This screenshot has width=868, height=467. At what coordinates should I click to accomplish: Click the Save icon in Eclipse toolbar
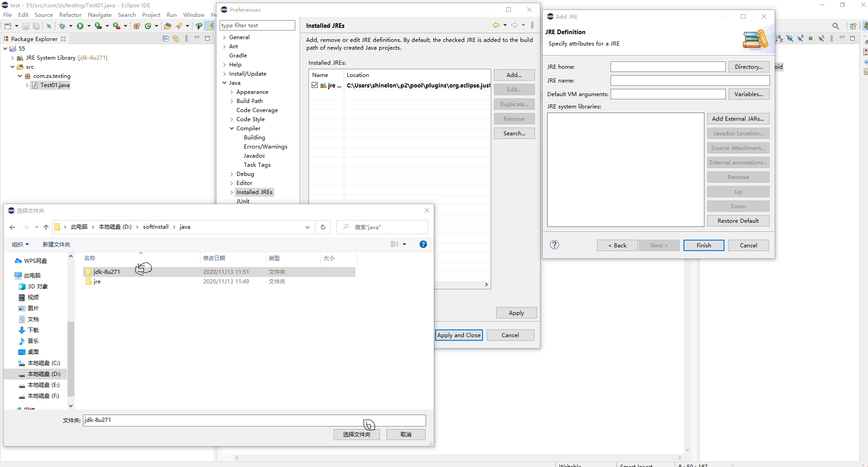(x=26, y=26)
